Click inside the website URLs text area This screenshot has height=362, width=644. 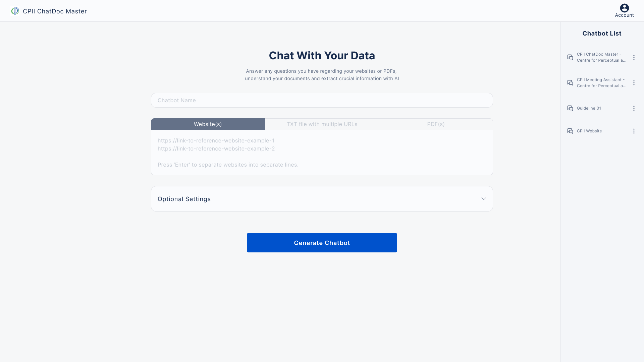(322, 153)
